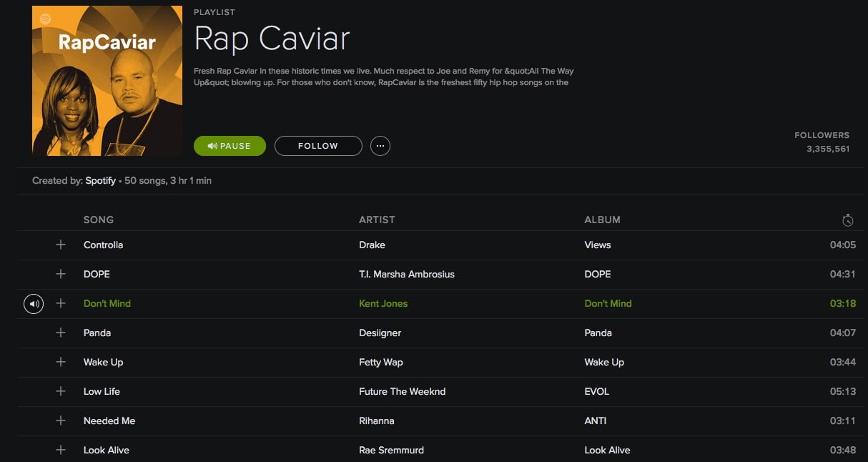Sort the list by ALBUM column

pos(603,220)
